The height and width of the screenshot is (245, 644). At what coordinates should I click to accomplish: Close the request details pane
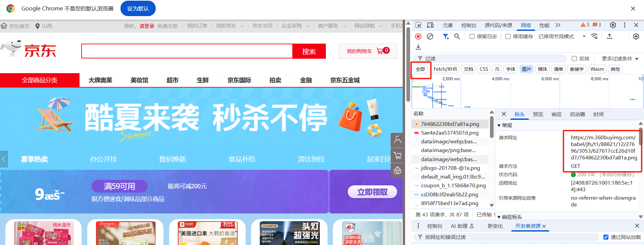click(504, 114)
